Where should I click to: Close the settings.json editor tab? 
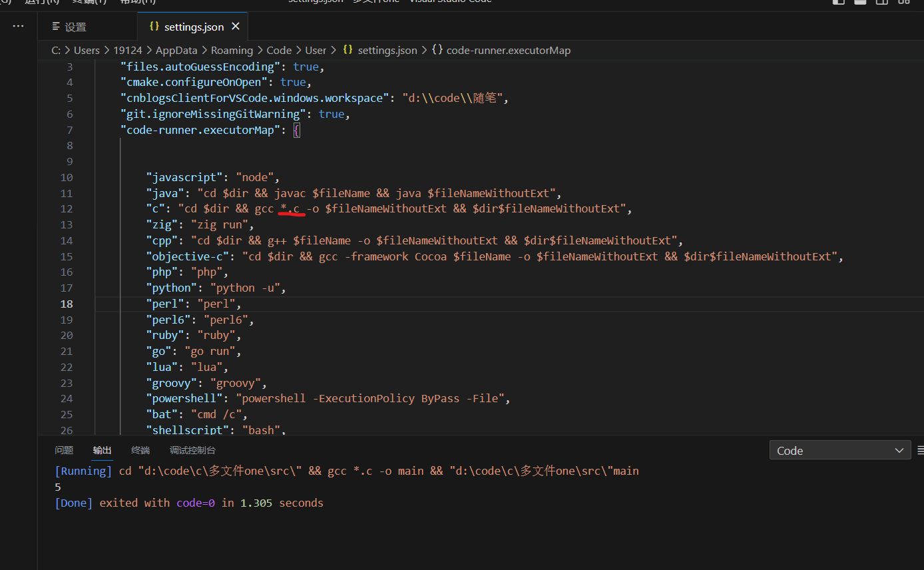tap(236, 27)
